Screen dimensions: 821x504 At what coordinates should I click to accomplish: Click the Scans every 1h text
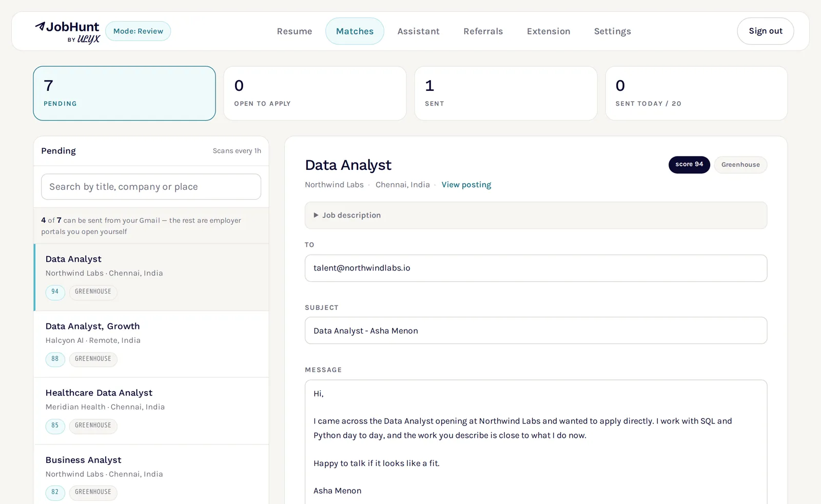pos(237,151)
